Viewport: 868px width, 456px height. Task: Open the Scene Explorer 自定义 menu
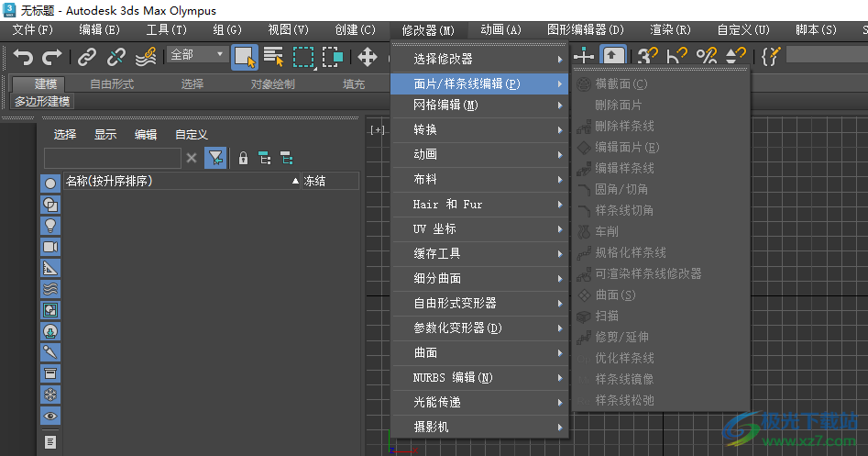[x=191, y=135]
